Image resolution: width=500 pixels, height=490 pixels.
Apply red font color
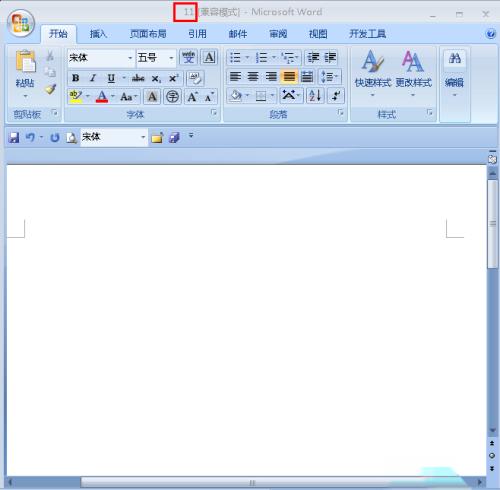click(x=102, y=97)
